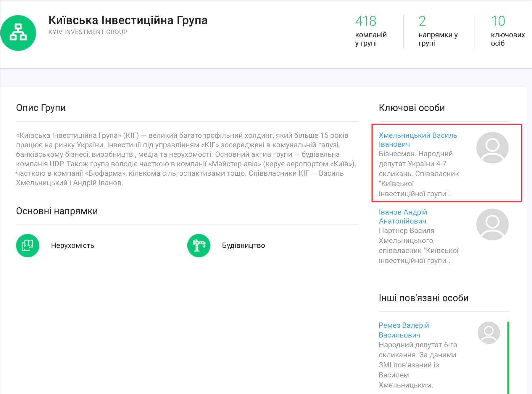Click the Нерухомість real estate icon
The image size is (532, 394).
tap(28, 246)
